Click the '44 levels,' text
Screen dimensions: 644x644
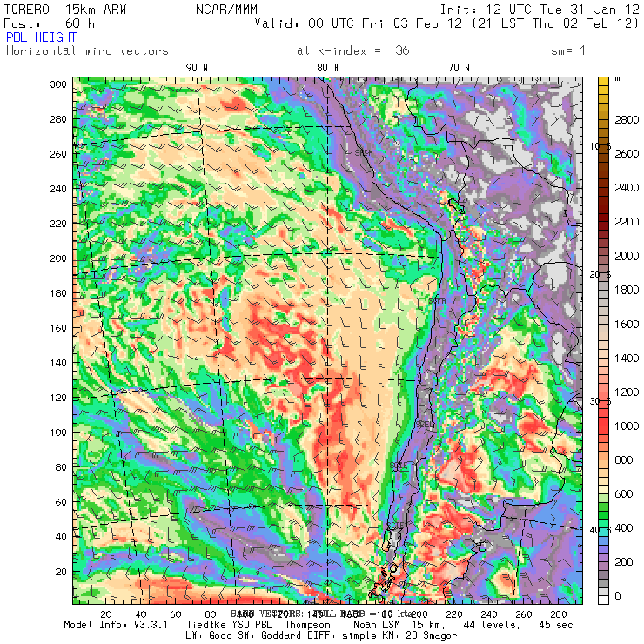pyautogui.click(x=492, y=625)
